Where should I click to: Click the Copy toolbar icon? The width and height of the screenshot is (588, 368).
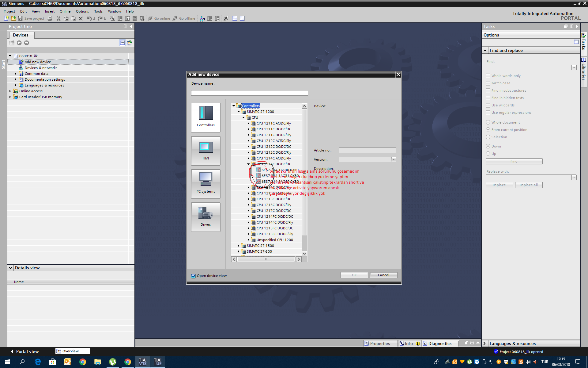[66, 18]
